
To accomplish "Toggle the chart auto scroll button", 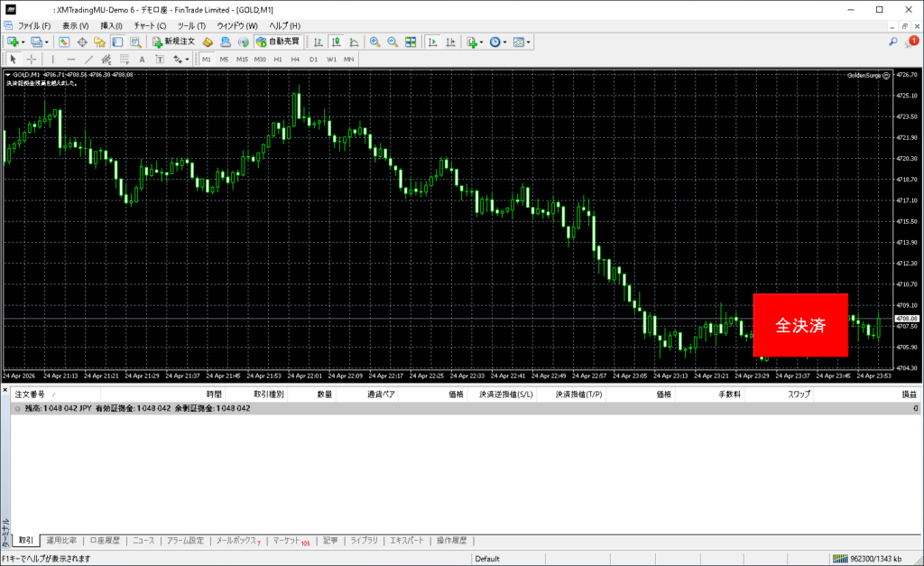I will [433, 42].
